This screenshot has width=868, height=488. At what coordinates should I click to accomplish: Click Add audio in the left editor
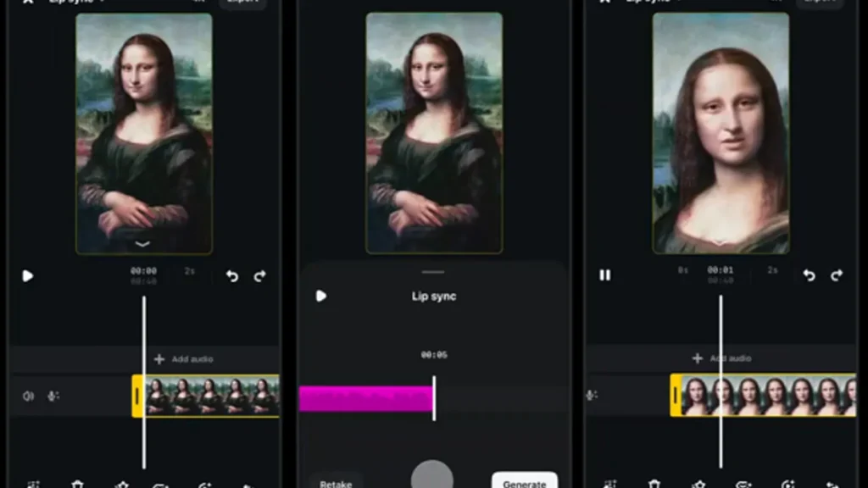(x=183, y=359)
